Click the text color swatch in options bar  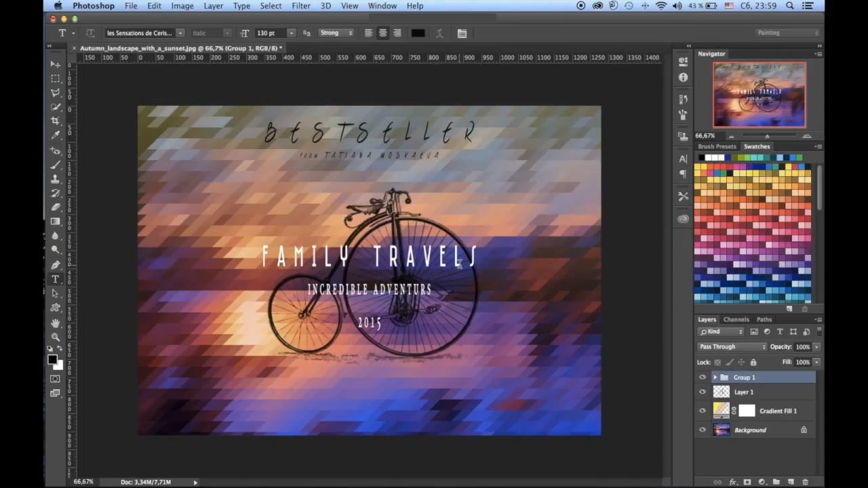418,33
